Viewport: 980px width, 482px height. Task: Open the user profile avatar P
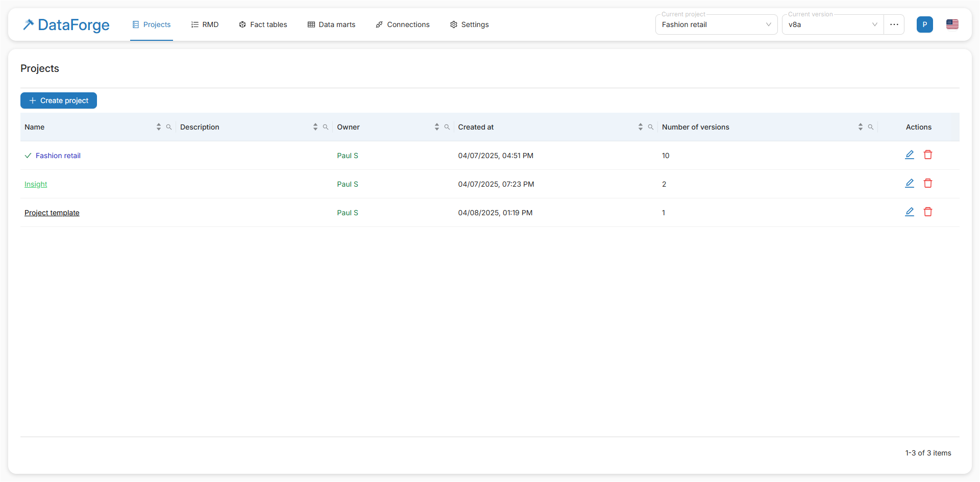[924, 24]
